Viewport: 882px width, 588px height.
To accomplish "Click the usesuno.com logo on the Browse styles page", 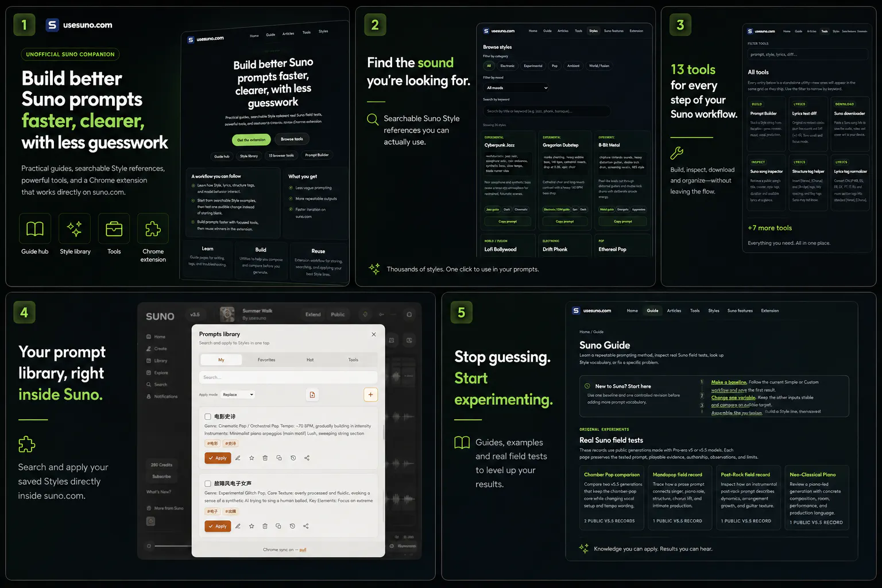I will pyautogui.click(x=499, y=31).
